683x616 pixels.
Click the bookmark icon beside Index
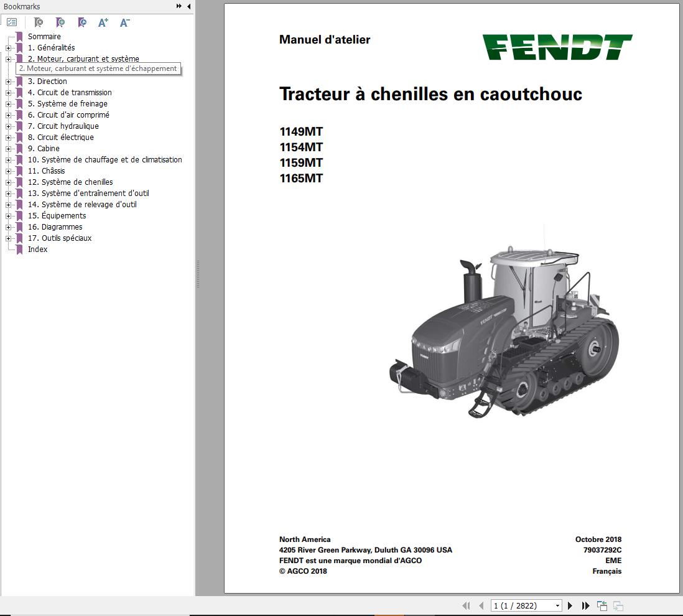pyautogui.click(x=19, y=250)
